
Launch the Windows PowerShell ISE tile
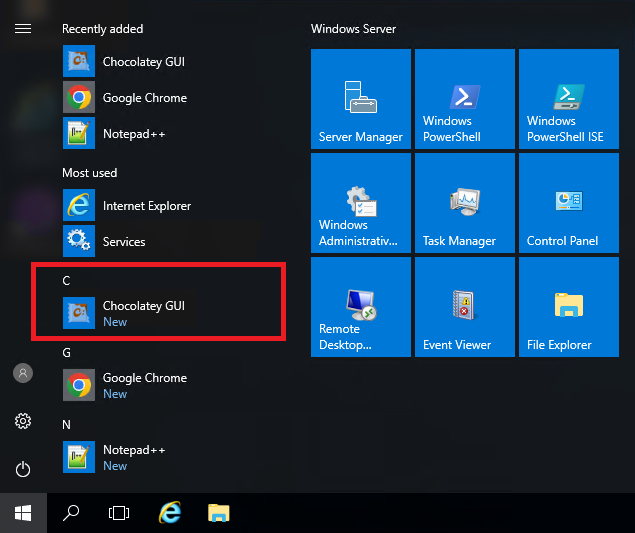(569, 99)
